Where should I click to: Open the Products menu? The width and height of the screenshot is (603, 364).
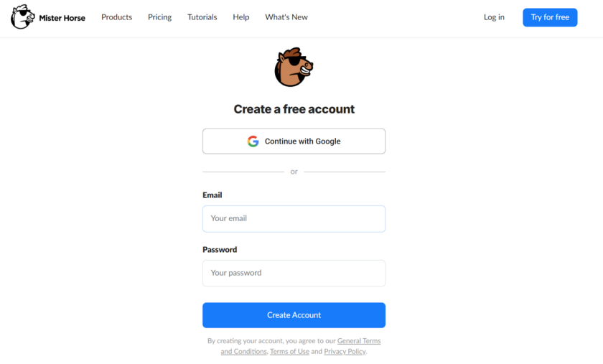pos(116,17)
